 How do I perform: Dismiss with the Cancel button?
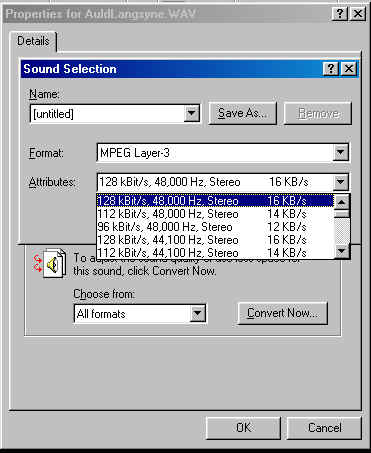point(324,428)
